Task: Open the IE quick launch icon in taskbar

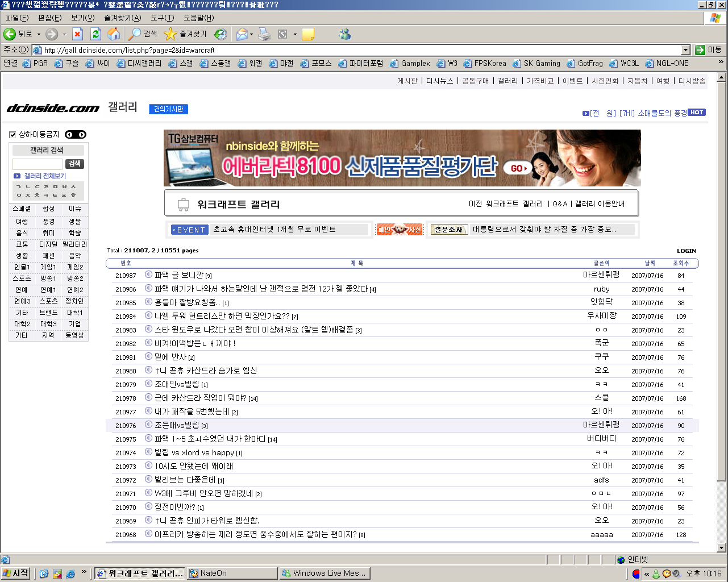Action: point(70,573)
